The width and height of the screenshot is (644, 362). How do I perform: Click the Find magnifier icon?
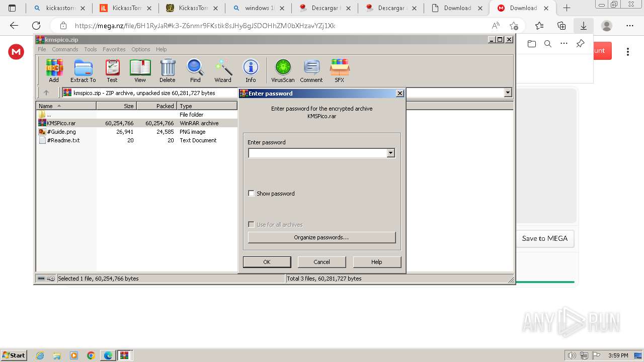pyautogui.click(x=195, y=71)
